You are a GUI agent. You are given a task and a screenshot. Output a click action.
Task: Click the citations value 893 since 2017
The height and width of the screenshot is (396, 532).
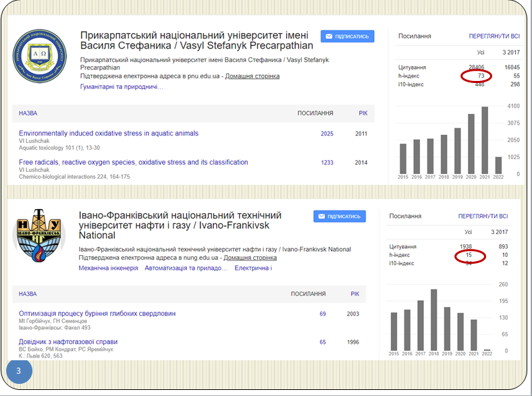(504, 246)
